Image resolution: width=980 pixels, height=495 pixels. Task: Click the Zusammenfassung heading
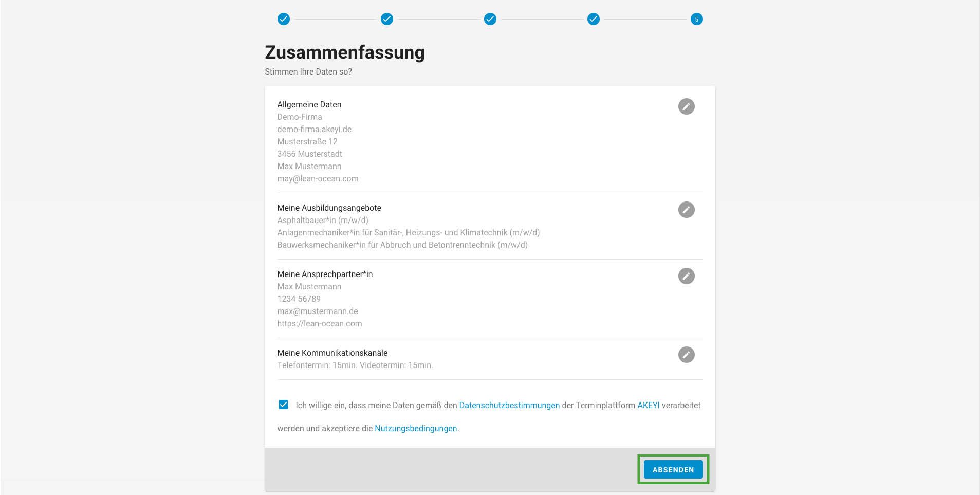tap(345, 52)
